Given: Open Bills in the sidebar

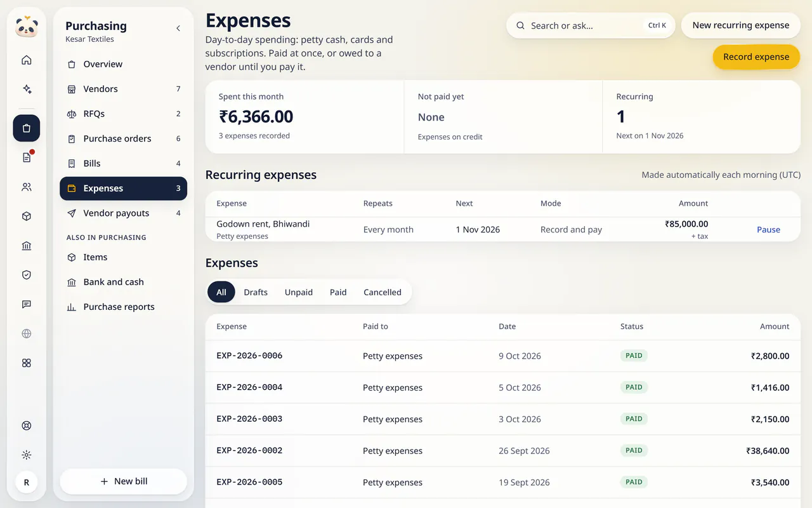Looking at the screenshot, I should pyautogui.click(x=123, y=163).
